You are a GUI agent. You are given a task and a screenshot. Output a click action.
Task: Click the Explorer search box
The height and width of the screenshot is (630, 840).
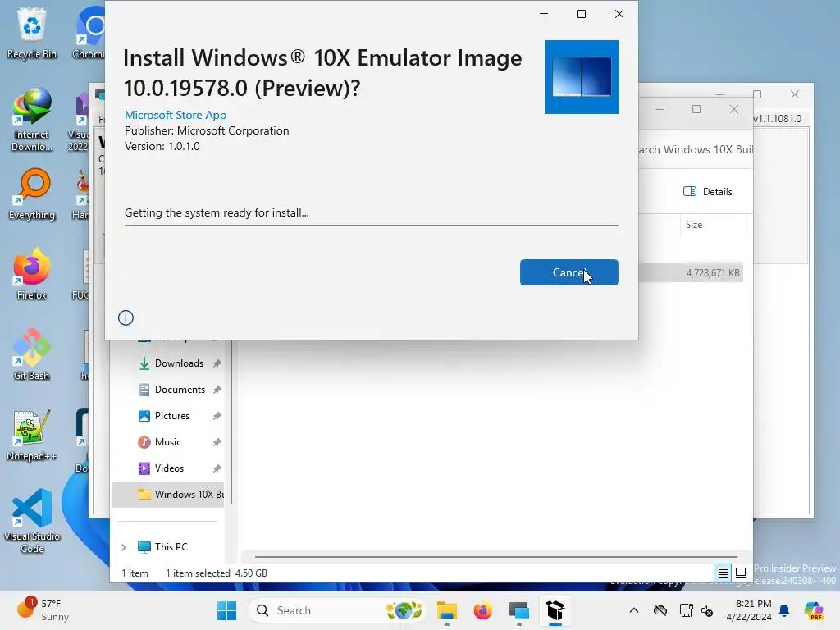696,149
